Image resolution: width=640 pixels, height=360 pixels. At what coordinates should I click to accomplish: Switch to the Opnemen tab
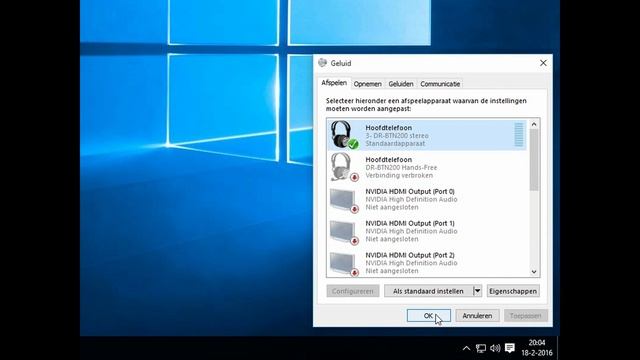[367, 84]
